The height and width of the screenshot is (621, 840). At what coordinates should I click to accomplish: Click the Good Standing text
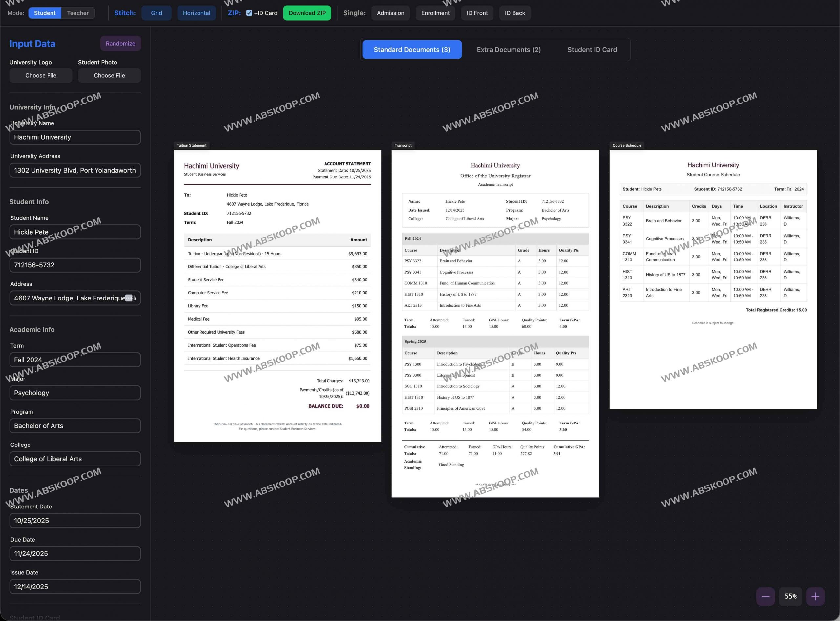[451, 465]
